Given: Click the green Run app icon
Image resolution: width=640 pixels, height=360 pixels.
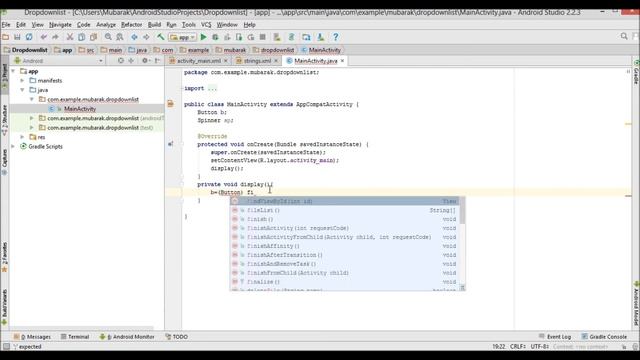Looking at the screenshot, I should 203,37.
